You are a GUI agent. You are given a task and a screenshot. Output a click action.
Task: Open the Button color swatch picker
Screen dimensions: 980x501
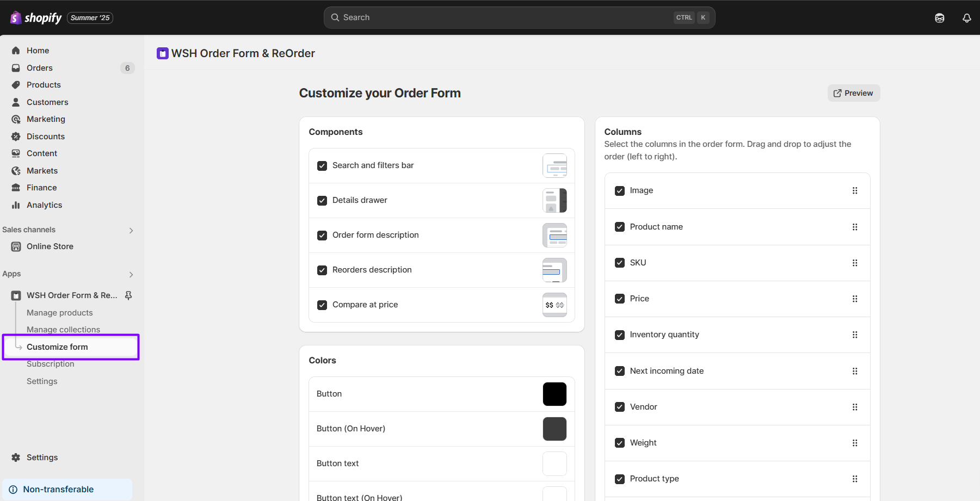(554, 394)
